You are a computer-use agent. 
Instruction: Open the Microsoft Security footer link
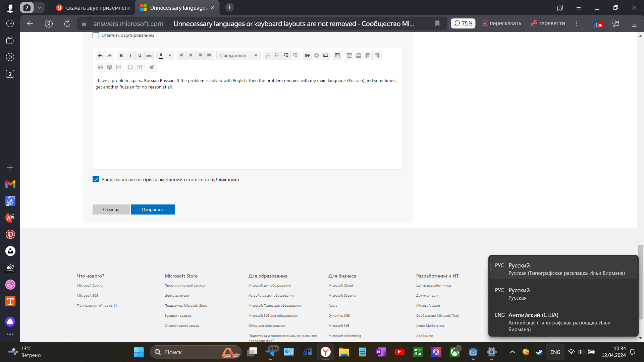[x=342, y=296]
